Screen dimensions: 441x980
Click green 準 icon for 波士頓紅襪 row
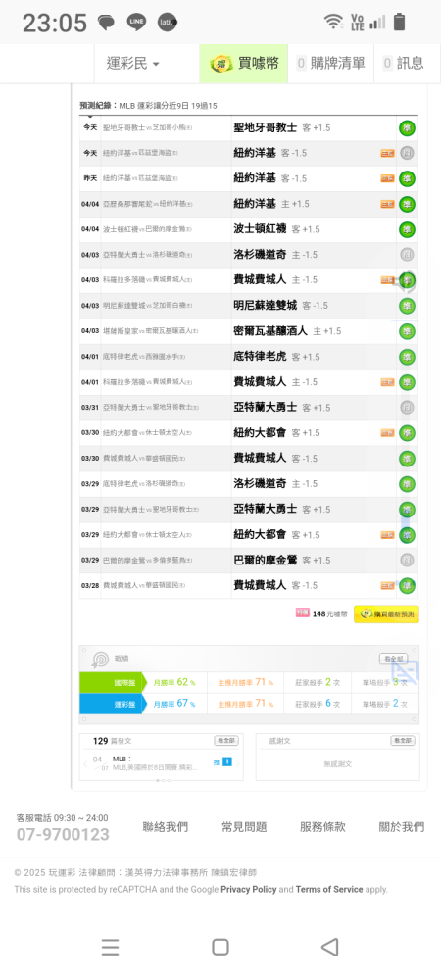(408, 229)
